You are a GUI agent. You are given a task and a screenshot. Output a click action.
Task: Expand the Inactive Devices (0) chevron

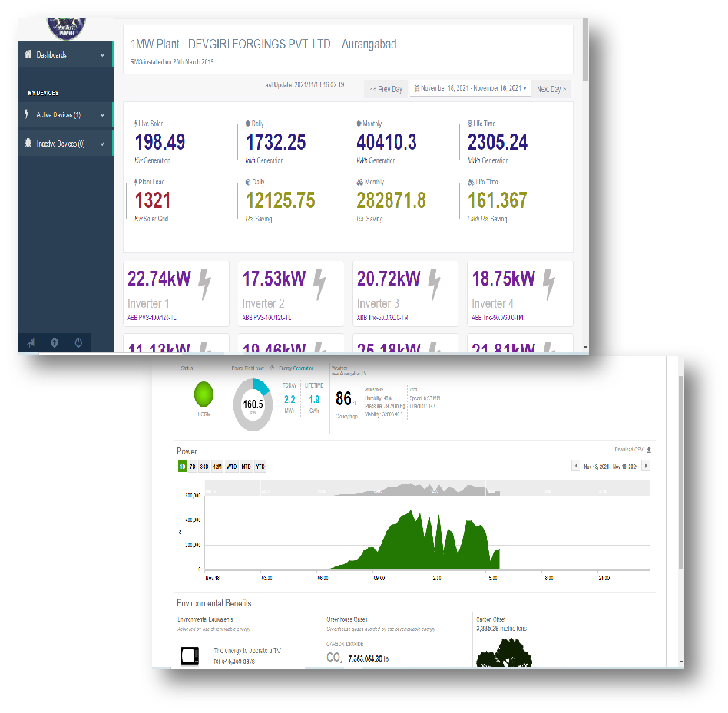click(x=102, y=144)
